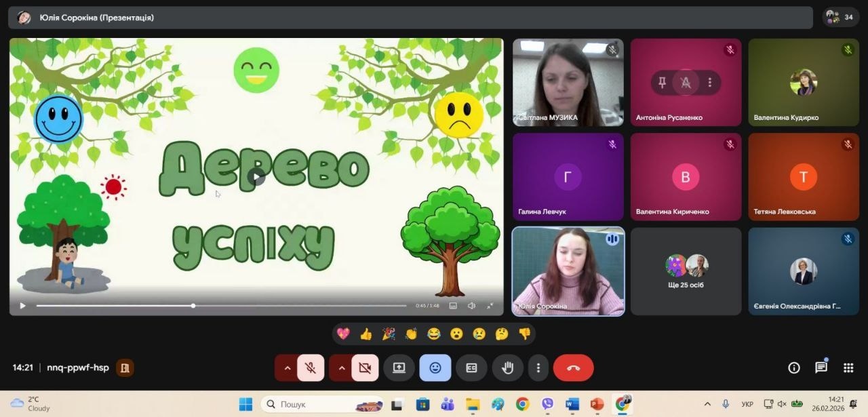Open tile options menu for Антоніна Русаненко

click(710, 83)
